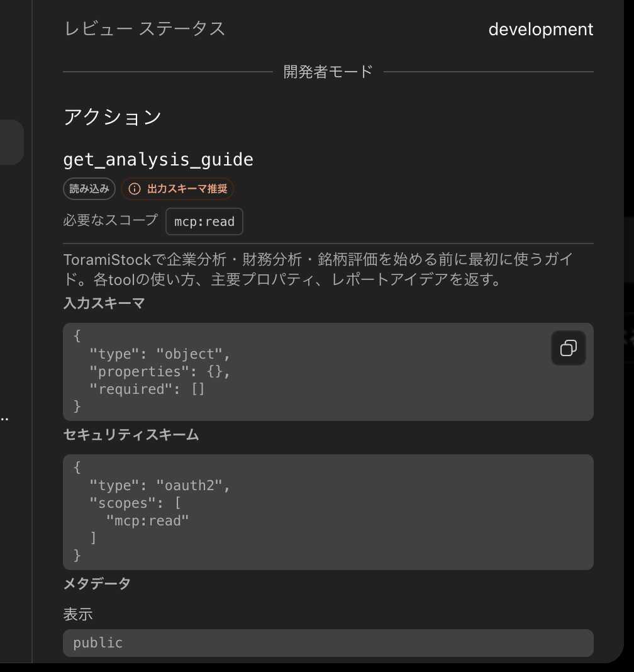Viewport: 634px width, 672px height.
Task: Click the development status value
Action: point(541,30)
